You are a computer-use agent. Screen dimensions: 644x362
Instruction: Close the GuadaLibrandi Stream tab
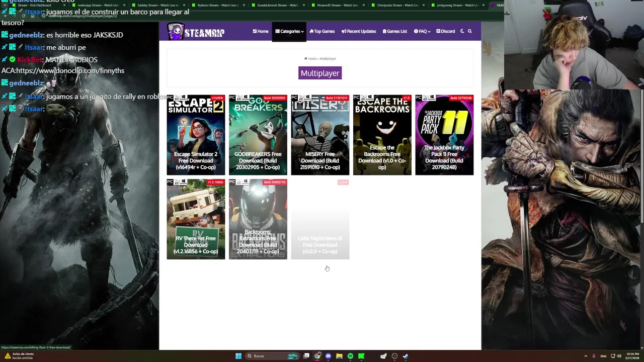(x=304, y=5)
